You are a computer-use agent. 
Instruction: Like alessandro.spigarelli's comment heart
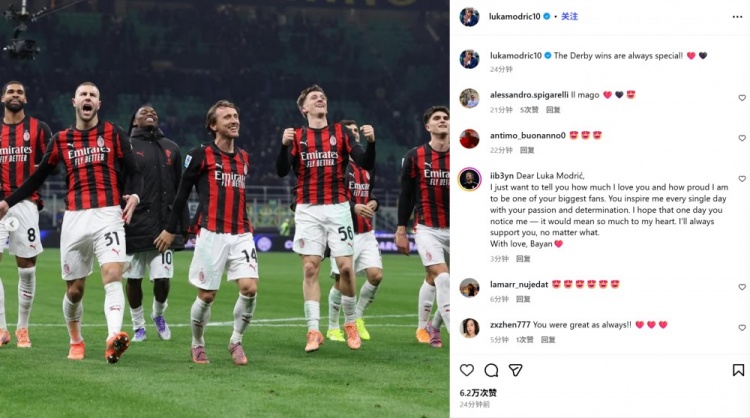click(742, 98)
